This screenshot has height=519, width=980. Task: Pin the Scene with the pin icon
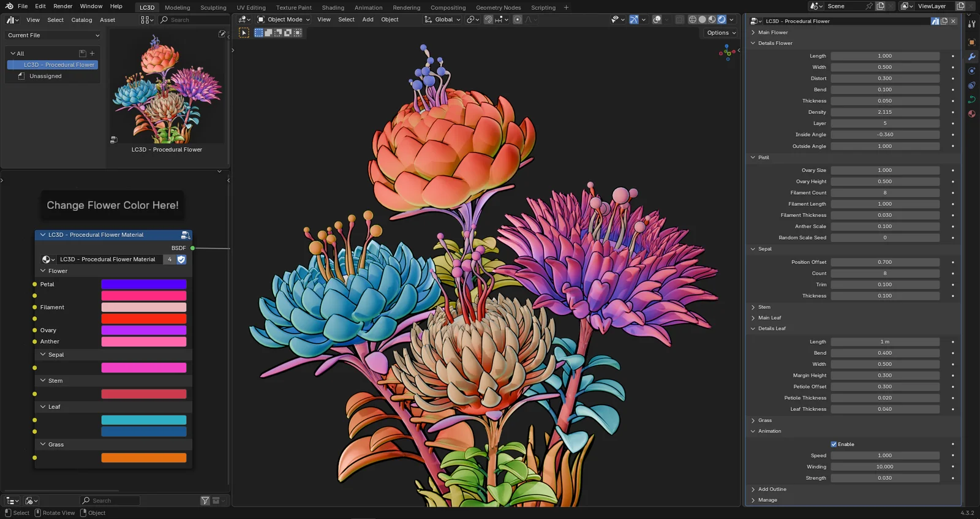tap(869, 6)
